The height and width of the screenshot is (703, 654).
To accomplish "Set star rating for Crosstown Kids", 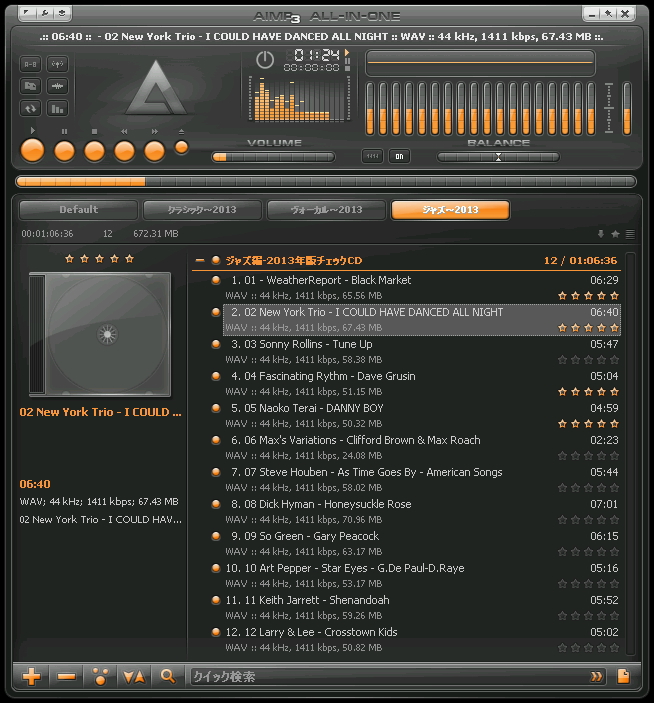I will [589, 647].
